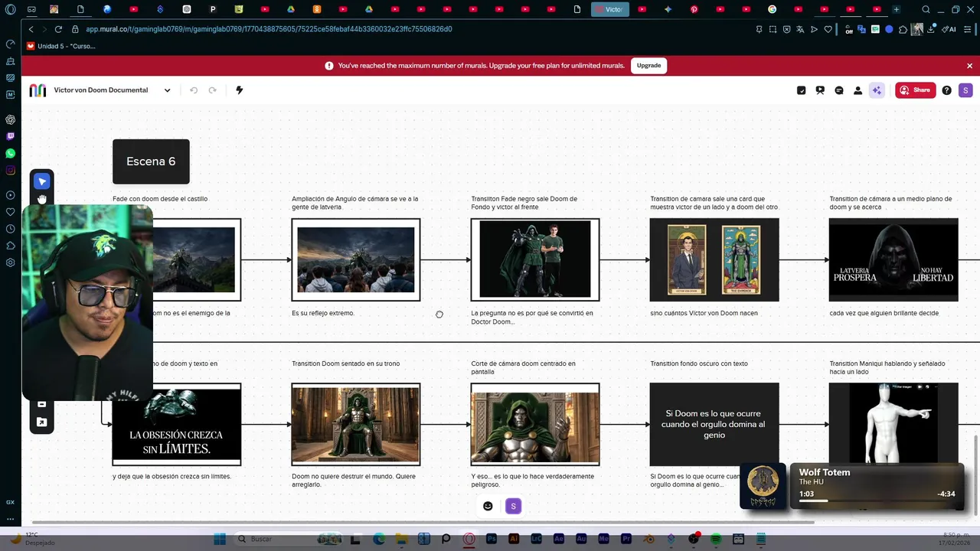Select the hand pan tool below the pointer tool
980x551 pixels.
pos(42,199)
